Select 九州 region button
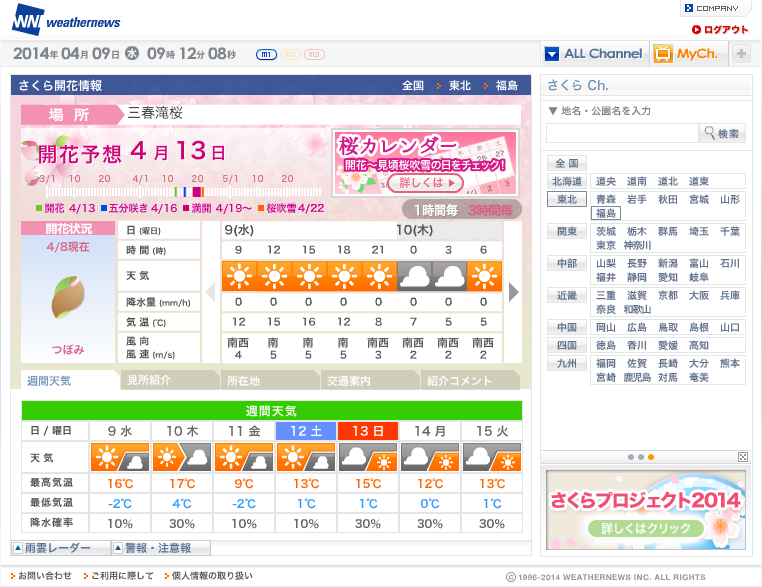762x587 pixels. (x=567, y=363)
